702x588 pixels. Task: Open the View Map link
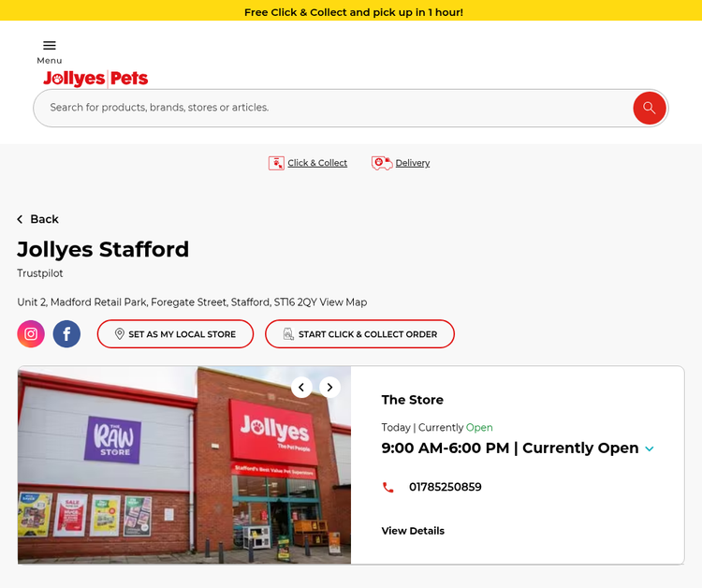(x=344, y=302)
